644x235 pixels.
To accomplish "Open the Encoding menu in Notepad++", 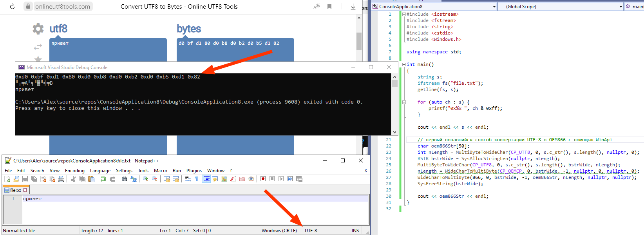I will tap(75, 171).
